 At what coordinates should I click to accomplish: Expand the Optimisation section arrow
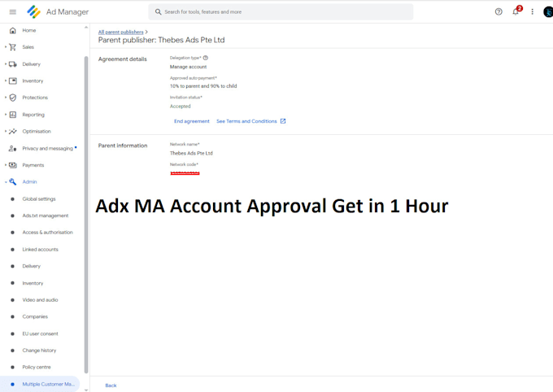6,131
